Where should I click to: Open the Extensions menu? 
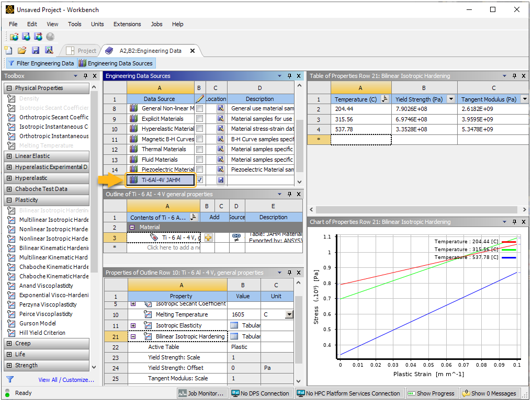pyautogui.click(x=127, y=24)
